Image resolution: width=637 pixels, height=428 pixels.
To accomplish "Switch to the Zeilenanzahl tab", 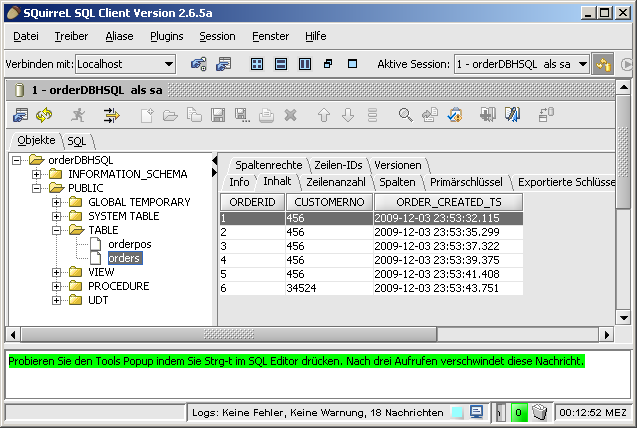I will 334,182.
